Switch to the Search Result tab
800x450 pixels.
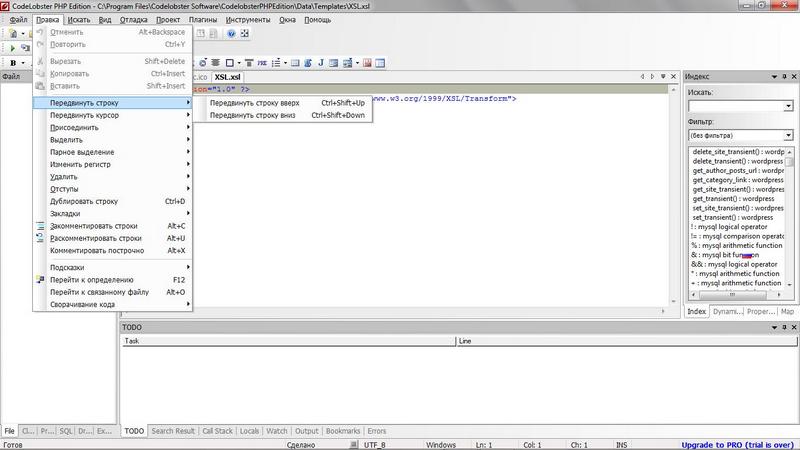pyautogui.click(x=173, y=431)
